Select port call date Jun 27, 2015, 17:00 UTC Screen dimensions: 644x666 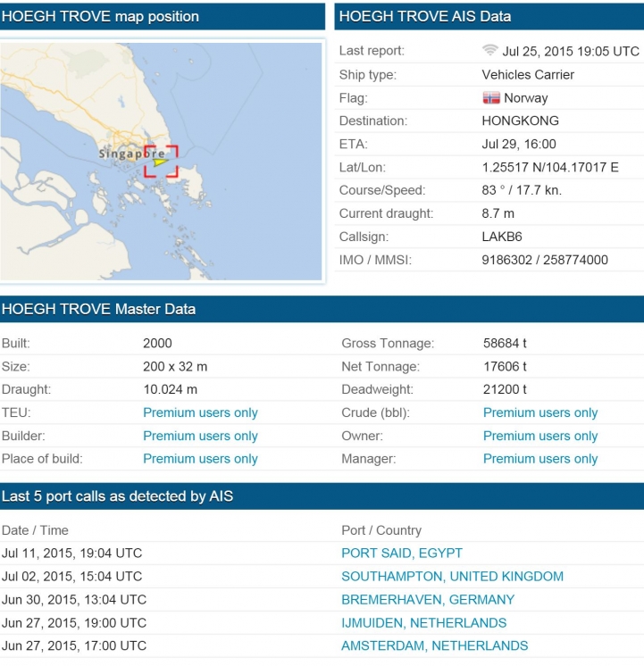pyautogui.click(x=74, y=645)
